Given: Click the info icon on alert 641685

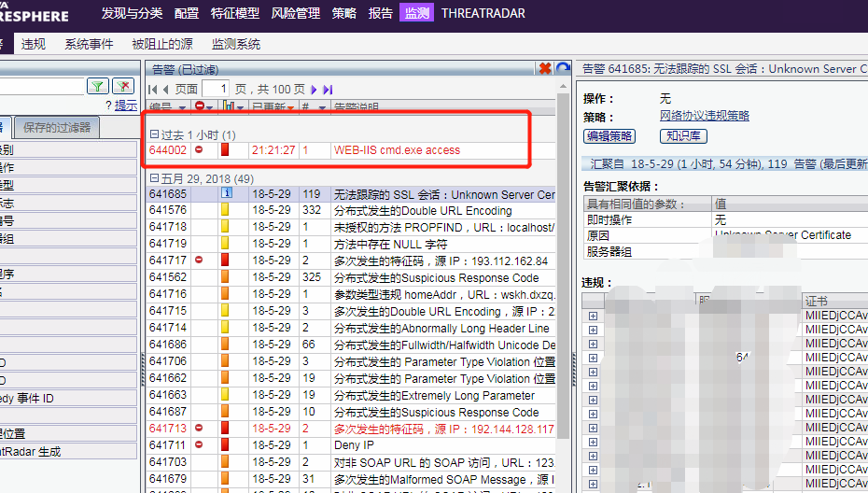Looking at the screenshot, I should point(226,194).
